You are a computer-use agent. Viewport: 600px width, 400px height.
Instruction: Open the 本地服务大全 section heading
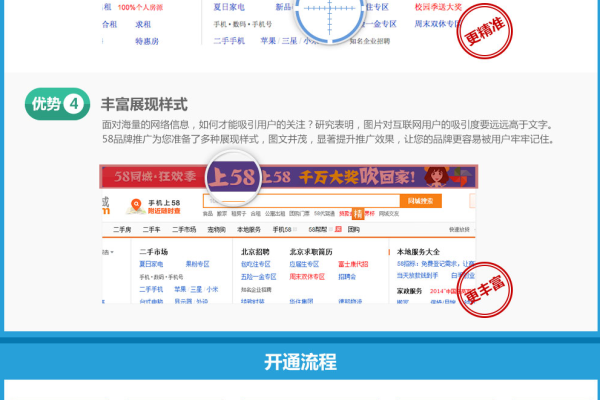tap(418, 252)
